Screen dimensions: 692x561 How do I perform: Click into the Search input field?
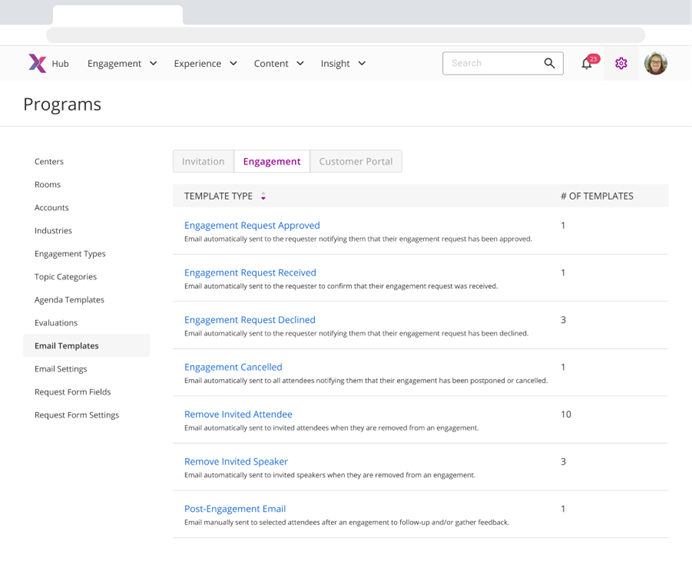click(x=492, y=63)
